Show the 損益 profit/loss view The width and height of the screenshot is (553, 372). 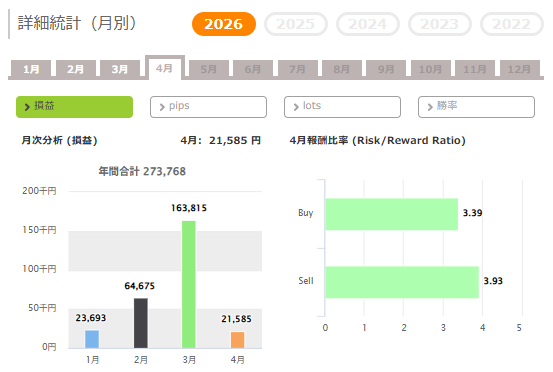coord(74,107)
